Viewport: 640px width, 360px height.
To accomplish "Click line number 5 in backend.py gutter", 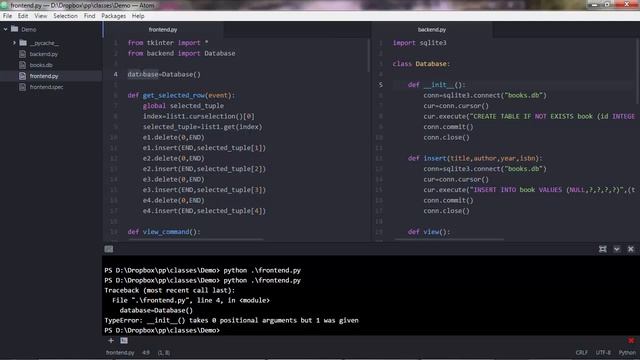I will 380,85.
